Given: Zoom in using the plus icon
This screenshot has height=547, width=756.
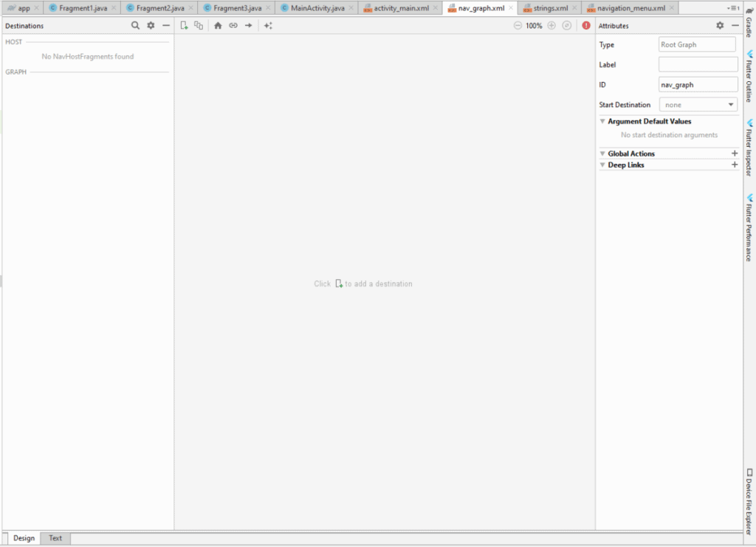Looking at the screenshot, I should pyautogui.click(x=551, y=25).
